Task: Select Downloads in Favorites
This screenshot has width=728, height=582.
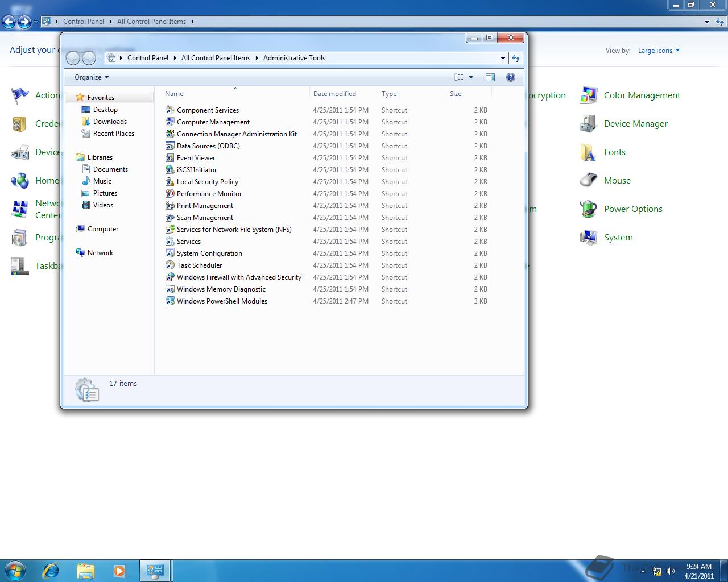Action: pyautogui.click(x=110, y=122)
